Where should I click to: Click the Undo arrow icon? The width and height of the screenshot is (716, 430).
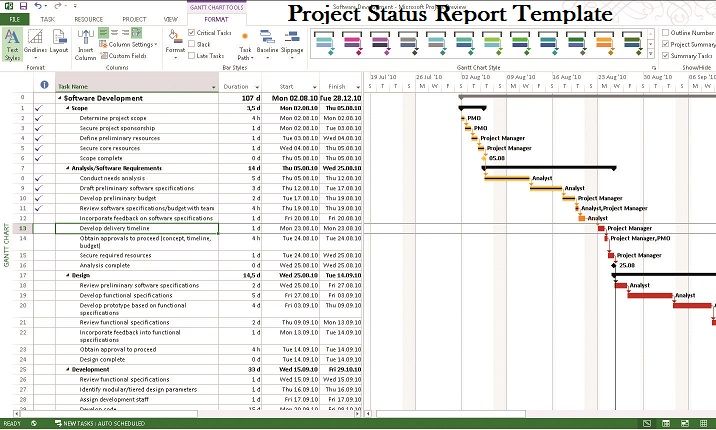37,5
